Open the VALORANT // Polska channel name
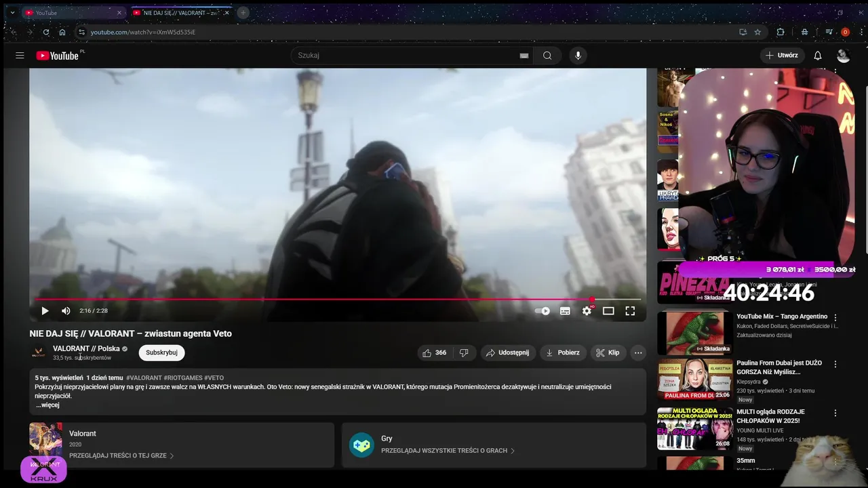The image size is (868, 488). point(86,348)
